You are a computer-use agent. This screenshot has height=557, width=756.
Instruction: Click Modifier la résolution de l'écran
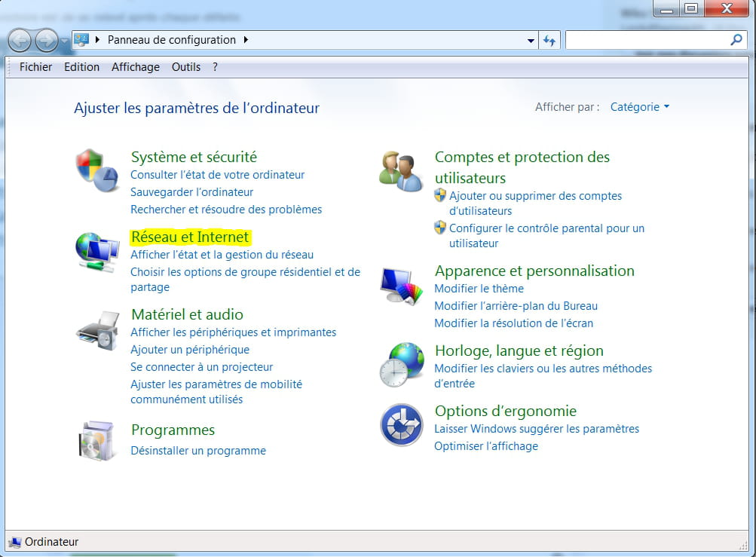[513, 323]
